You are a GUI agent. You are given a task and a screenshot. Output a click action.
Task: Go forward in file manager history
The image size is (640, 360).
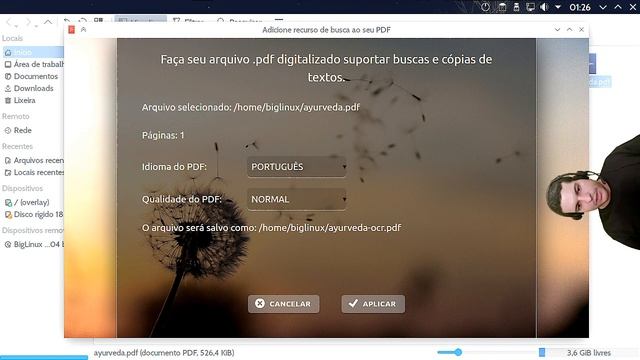point(29,22)
